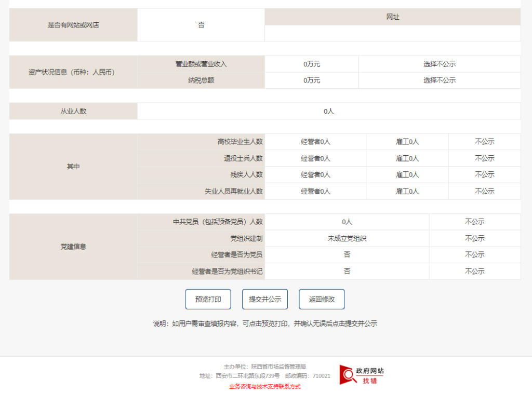Click 否 in the 经营者是否为党员 row
The image size is (532, 393).
pyautogui.click(x=347, y=255)
